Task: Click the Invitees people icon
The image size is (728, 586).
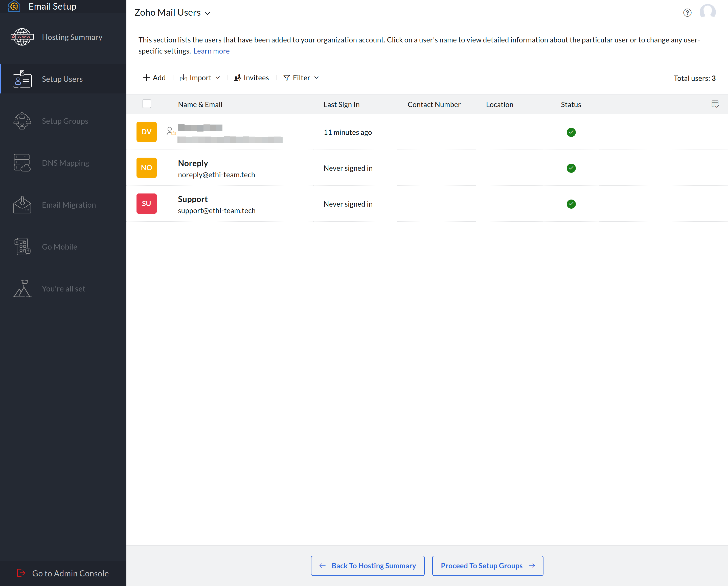Action: 238,78
